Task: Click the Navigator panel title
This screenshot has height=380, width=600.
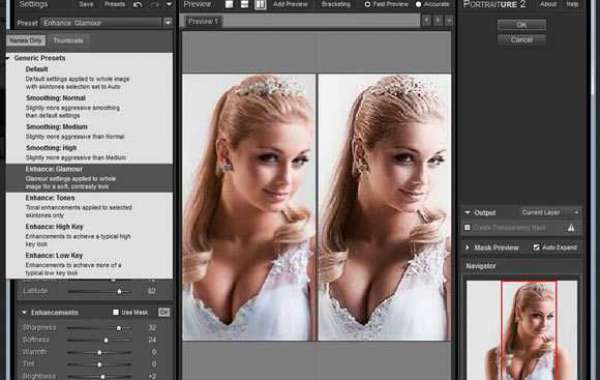Action: 481,266
